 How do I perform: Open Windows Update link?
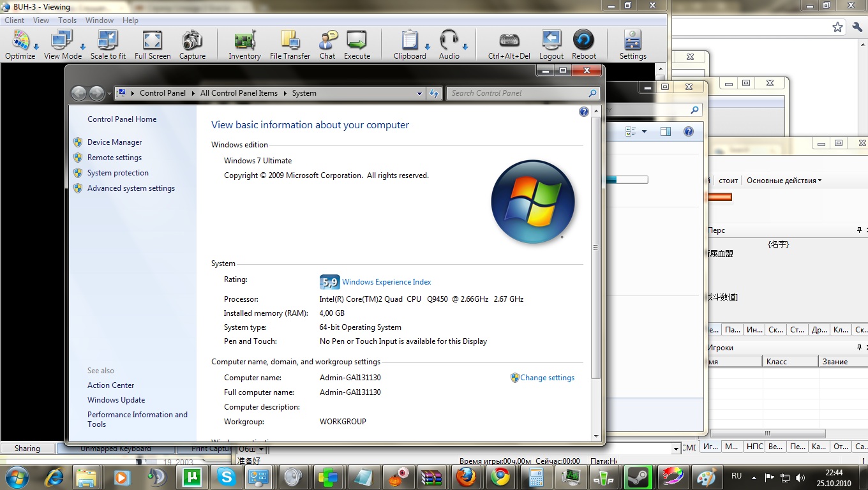pyautogui.click(x=116, y=400)
